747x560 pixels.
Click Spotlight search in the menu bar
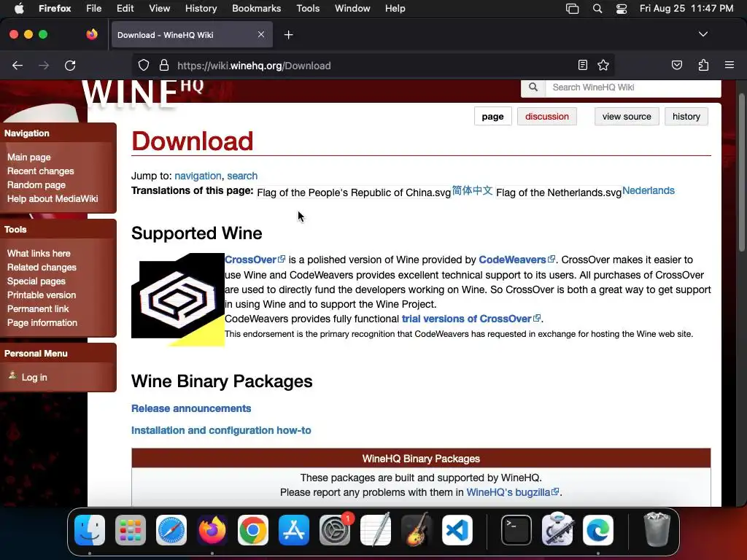597,9
